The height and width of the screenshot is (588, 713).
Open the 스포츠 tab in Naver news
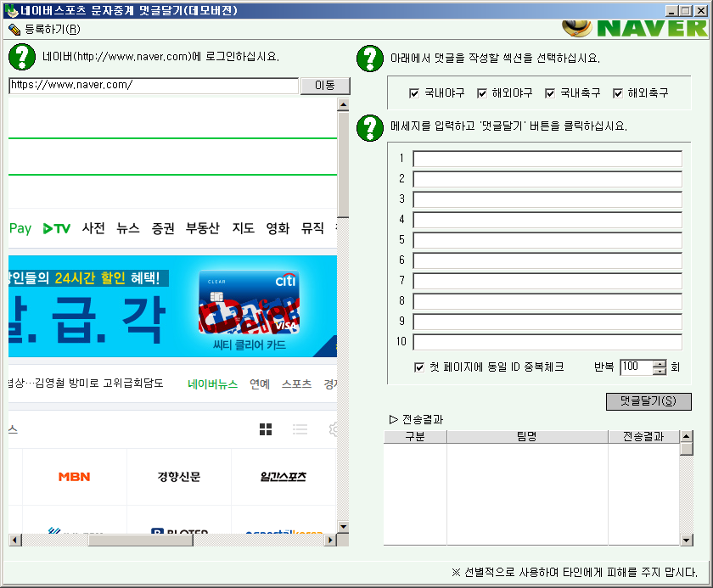[x=296, y=384]
